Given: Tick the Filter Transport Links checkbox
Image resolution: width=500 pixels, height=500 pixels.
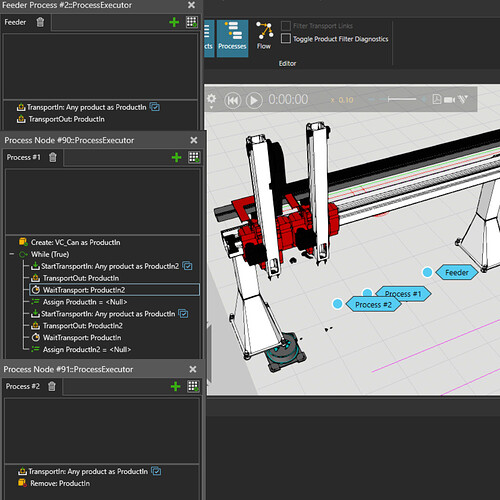Looking at the screenshot, I should click(286, 26).
